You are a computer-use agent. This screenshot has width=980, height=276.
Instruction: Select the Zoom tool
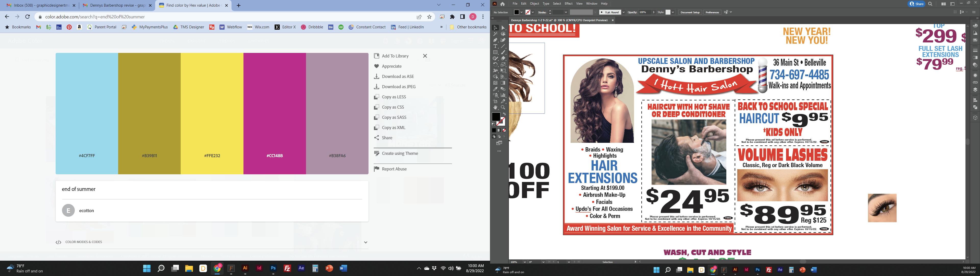click(503, 108)
